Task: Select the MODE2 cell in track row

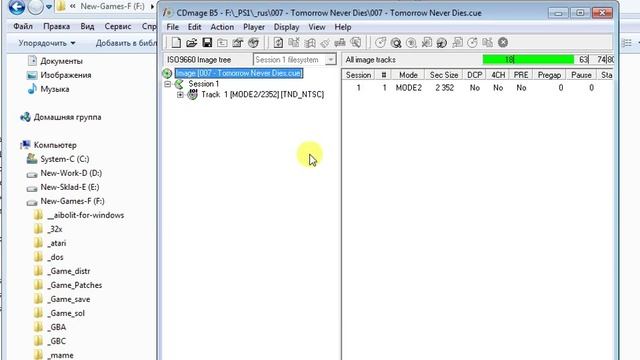Action: tap(409, 88)
